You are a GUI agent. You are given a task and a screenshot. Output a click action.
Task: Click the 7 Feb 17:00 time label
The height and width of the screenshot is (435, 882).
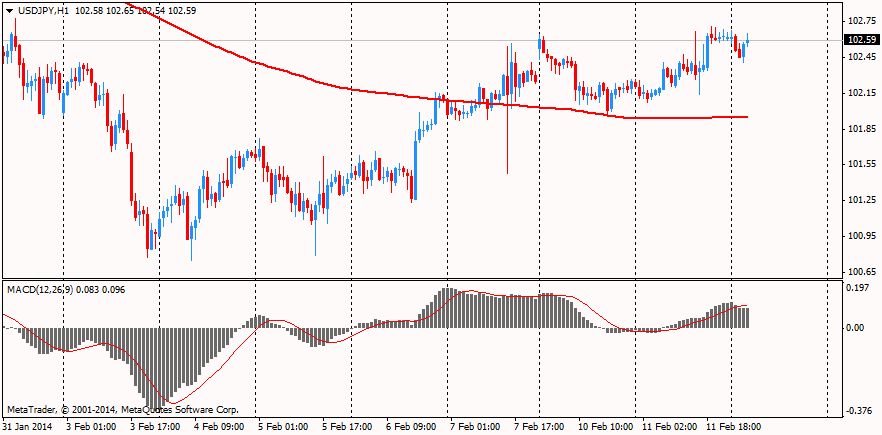tap(540, 427)
